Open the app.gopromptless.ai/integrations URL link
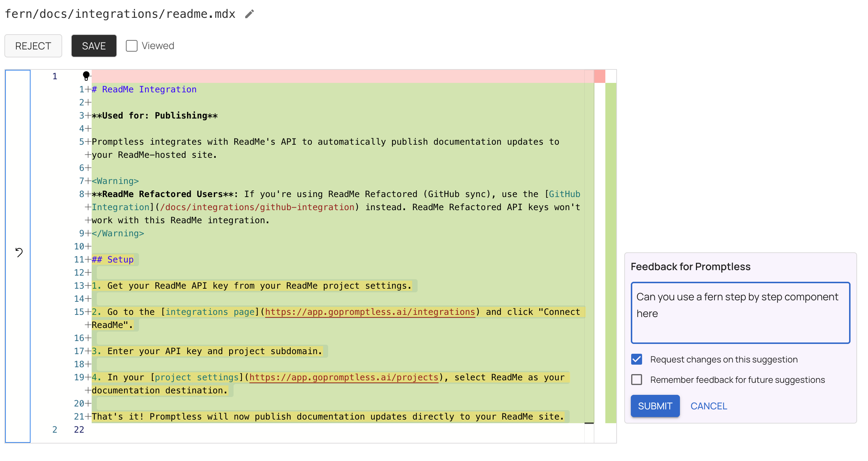The height and width of the screenshot is (461, 868). click(370, 312)
